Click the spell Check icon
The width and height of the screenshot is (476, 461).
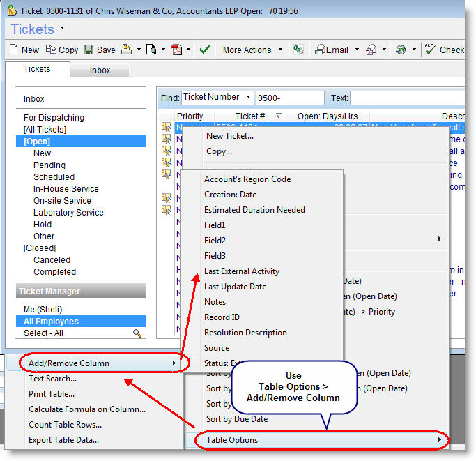coord(430,50)
